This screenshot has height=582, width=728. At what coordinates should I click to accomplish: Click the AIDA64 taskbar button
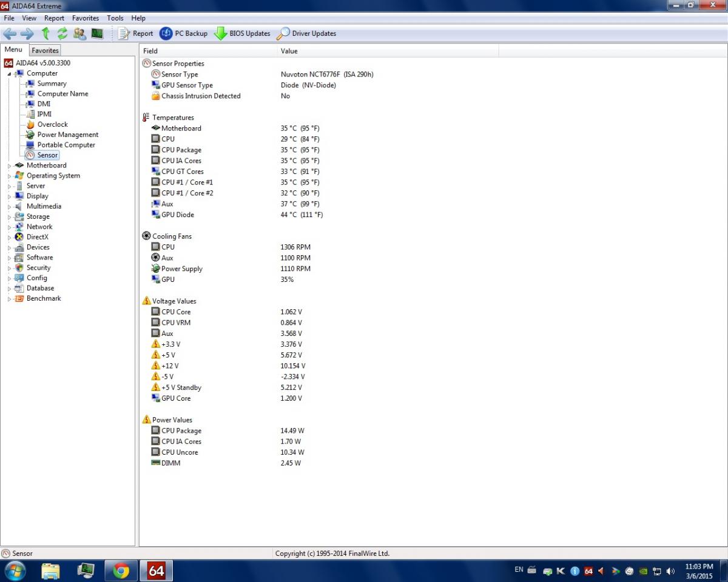(157, 570)
